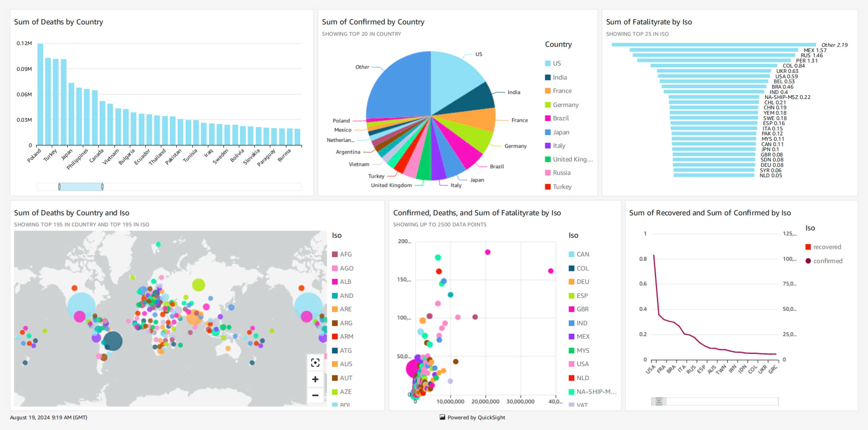The height and width of the screenshot is (430, 868).
Task: Click the PER 1.31 funnel label
Action: point(807,61)
